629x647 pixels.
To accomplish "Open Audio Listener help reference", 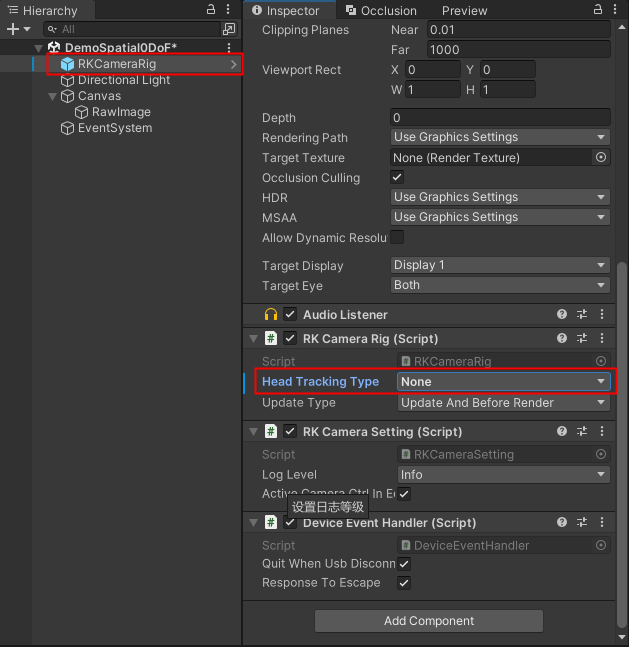I will tap(562, 314).
